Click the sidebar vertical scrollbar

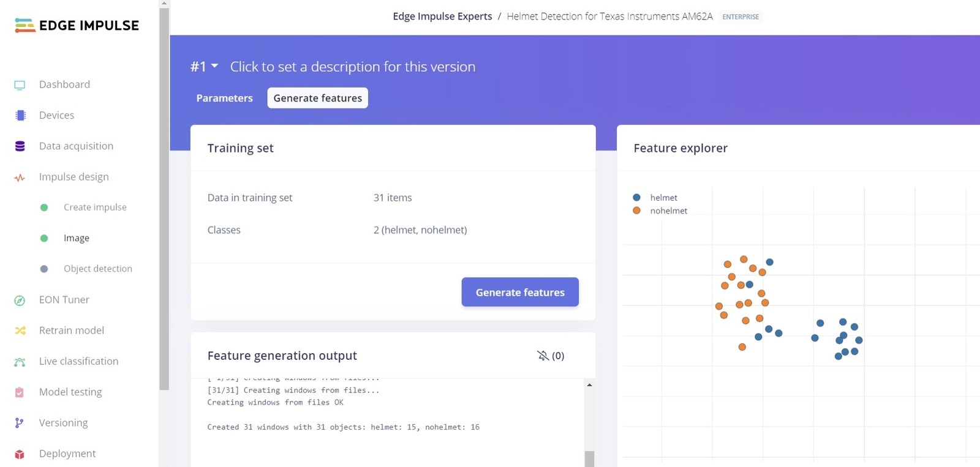pos(164,199)
